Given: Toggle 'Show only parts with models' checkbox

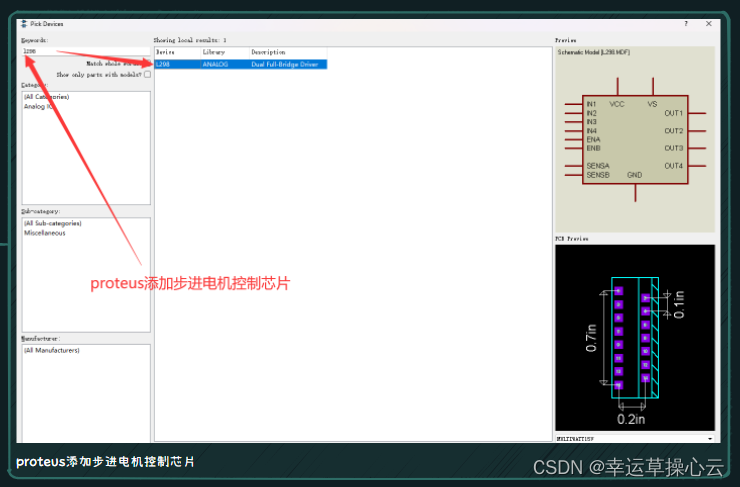Looking at the screenshot, I should pyautogui.click(x=148, y=75).
